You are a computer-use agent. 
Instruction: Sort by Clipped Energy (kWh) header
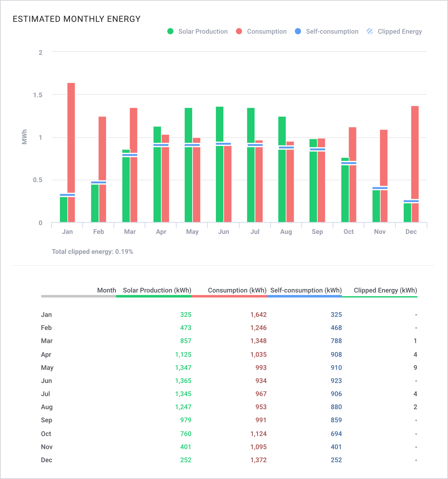[x=386, y=290]
